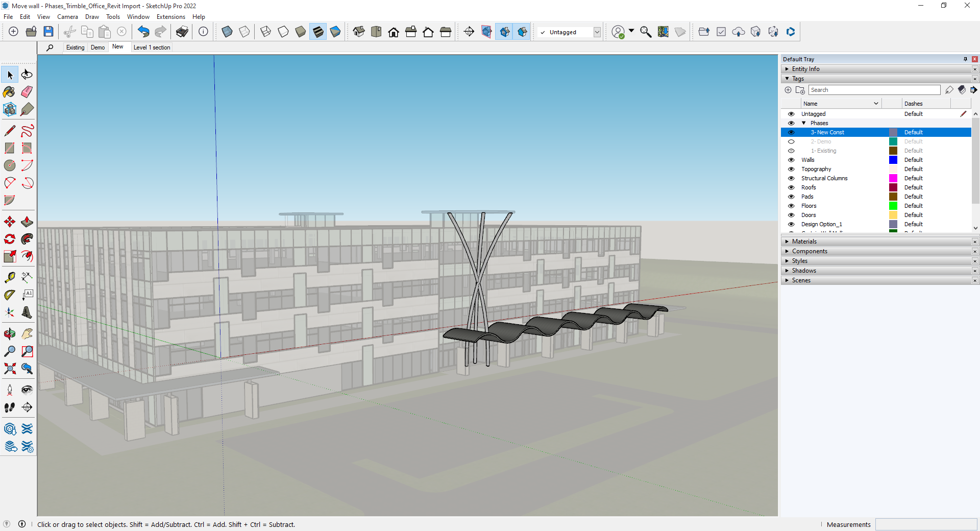Select the Eraser tool
This screenshot has width=980, height=531.
point(27,92)
